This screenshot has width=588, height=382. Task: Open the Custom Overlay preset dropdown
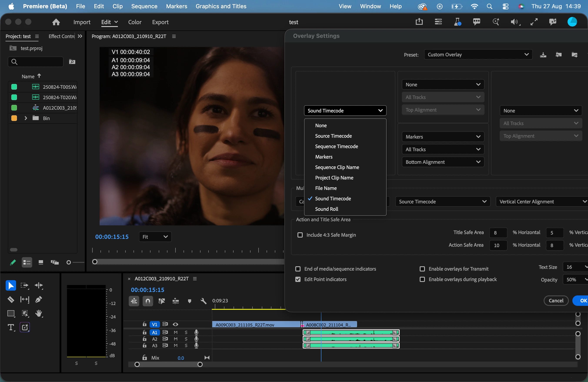pos(478,55)
